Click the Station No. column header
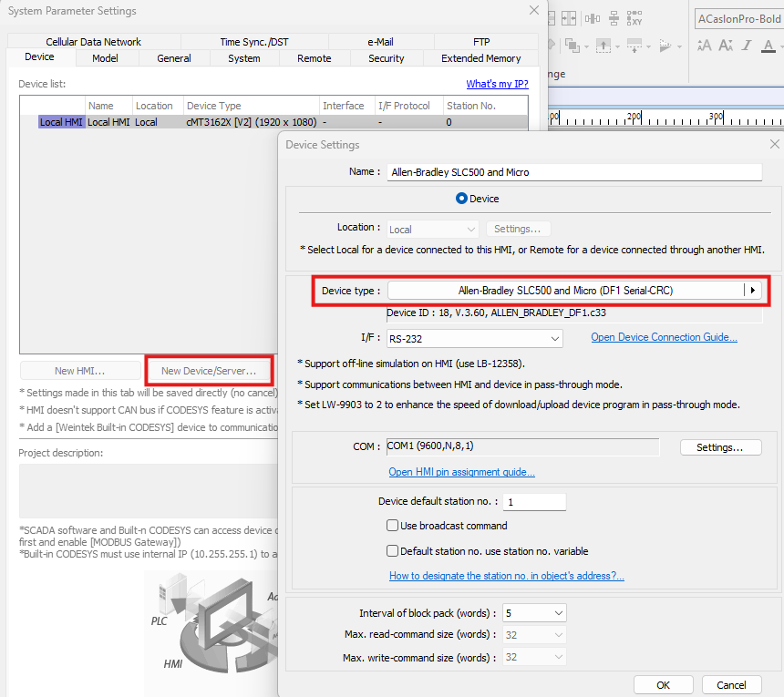784x697 pixels. [x=485, y=106]
